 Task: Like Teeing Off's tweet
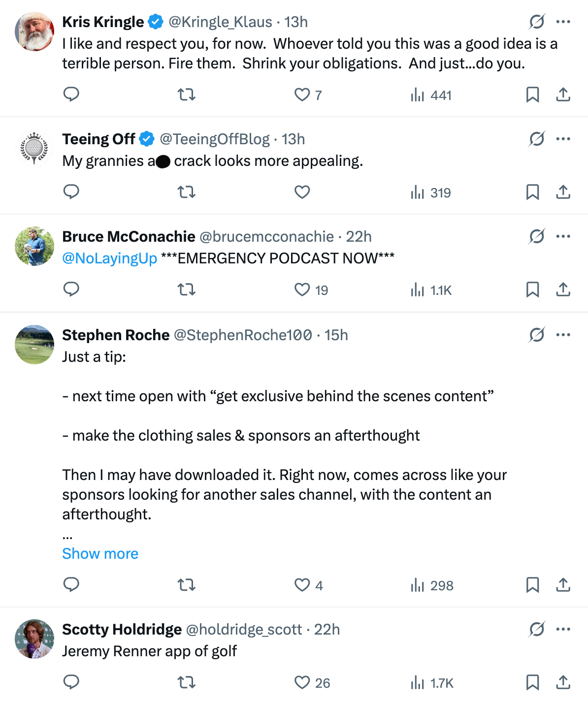click(x=302, y=192)
